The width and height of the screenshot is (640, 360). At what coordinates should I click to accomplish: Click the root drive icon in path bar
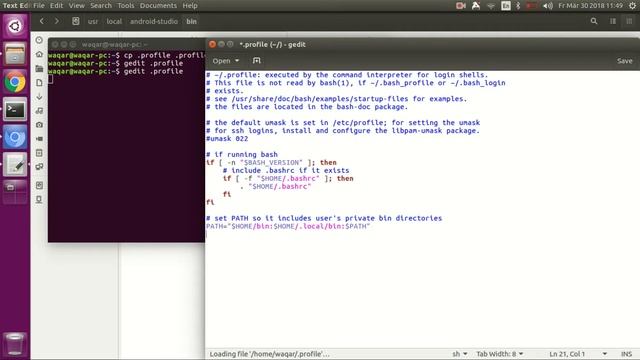[x=76, y=21]
